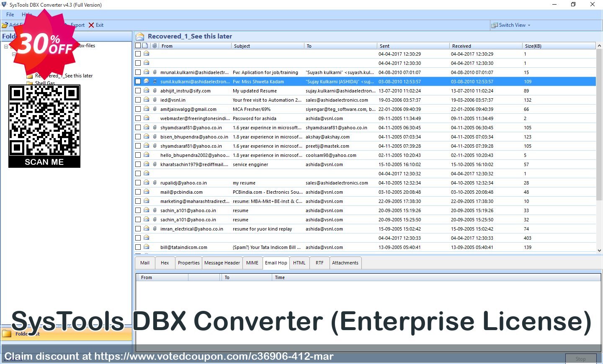Click the Exit toolbar button

96,25
